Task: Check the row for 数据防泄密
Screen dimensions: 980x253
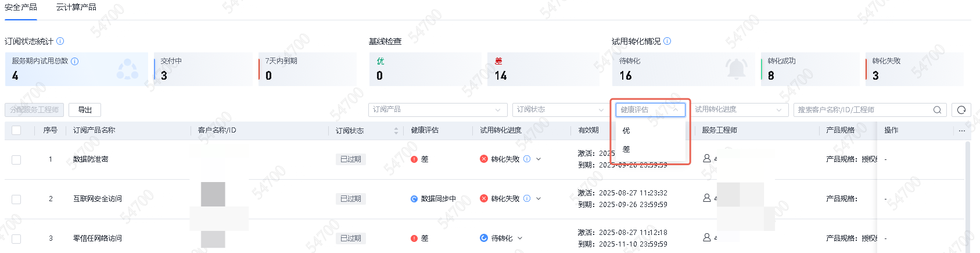Action: coord(16,159)
